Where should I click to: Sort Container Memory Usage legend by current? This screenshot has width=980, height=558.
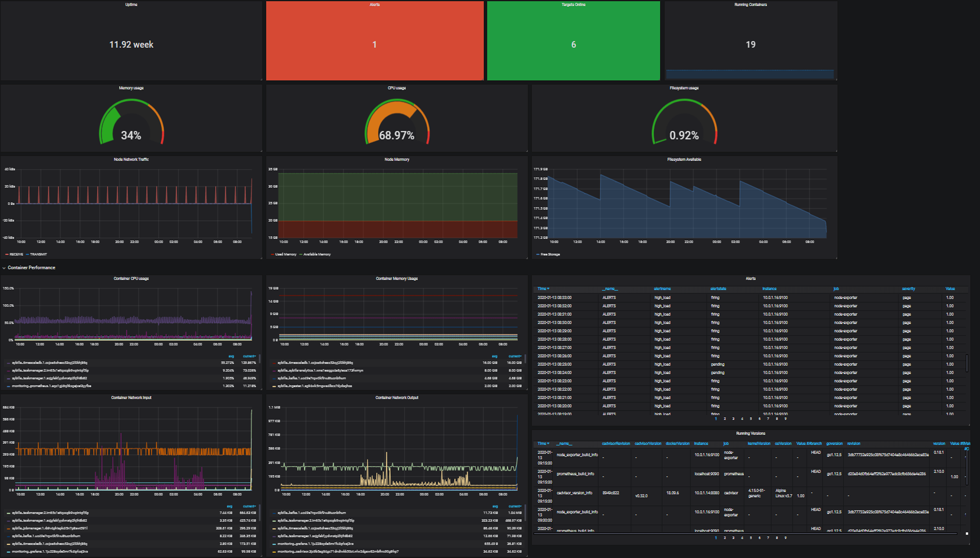tap(515, 356)
